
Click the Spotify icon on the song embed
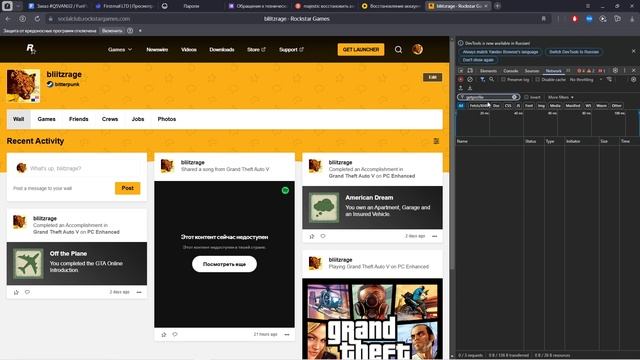285,190
